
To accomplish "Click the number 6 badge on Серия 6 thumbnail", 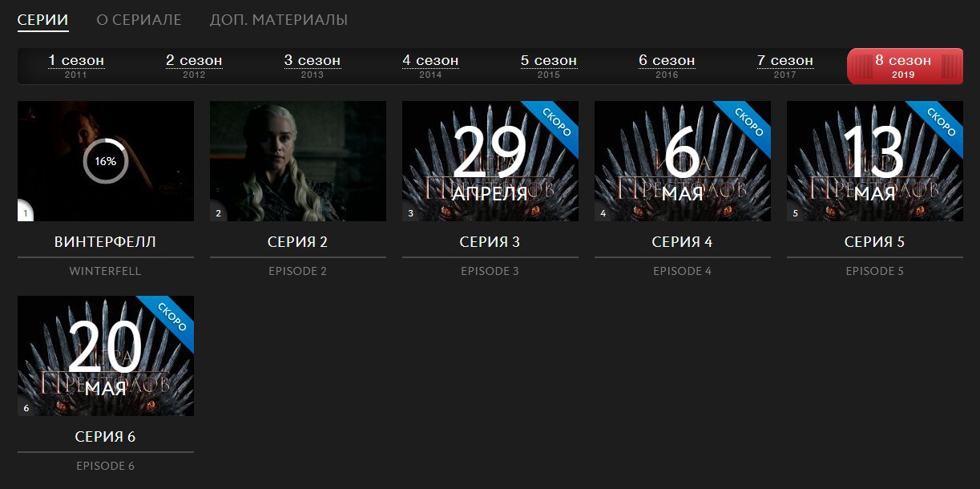I will tap(26, 409).
